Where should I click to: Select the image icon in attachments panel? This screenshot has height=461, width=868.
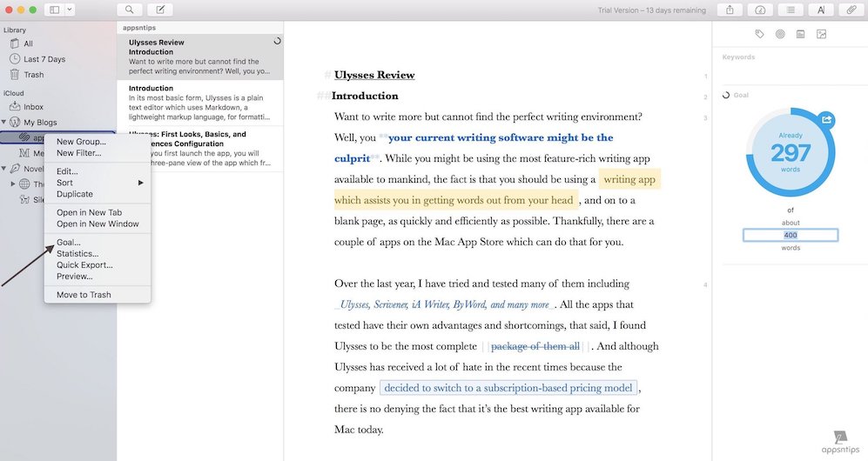[821, 34]
